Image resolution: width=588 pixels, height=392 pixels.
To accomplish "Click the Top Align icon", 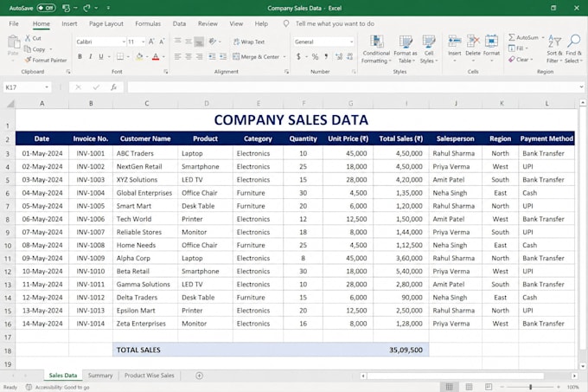I will pyautogui.click(x=178, y=42).
